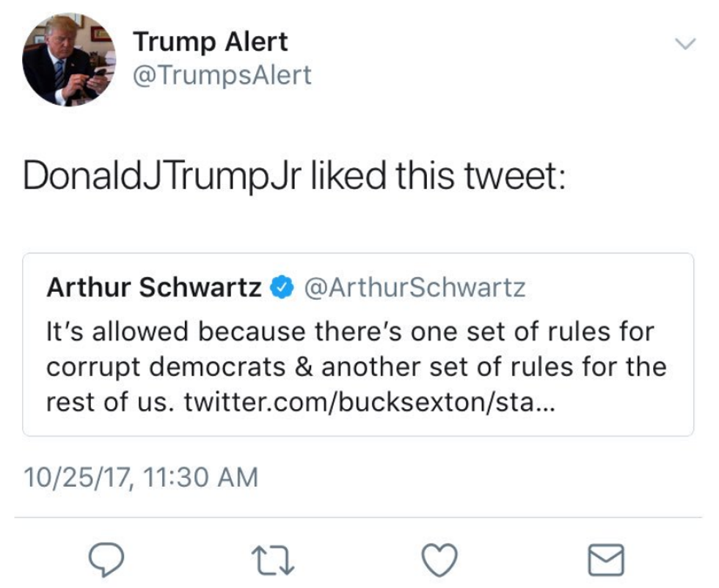The height and width of the screenshot is (588, 719).
Task: Open the Trump Alert profile avatar
Action: [69, 59]
